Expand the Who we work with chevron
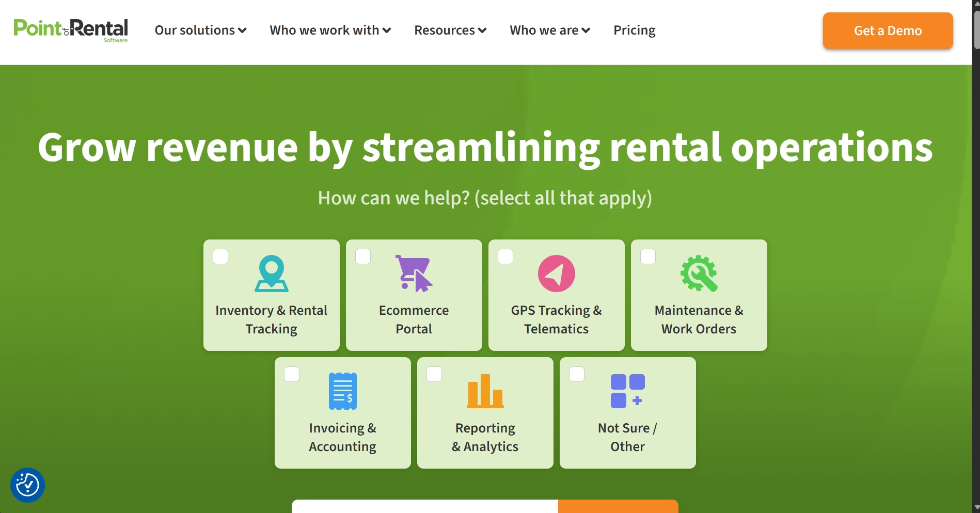Screen dimensions: 980x513 [x=386, y=31]
